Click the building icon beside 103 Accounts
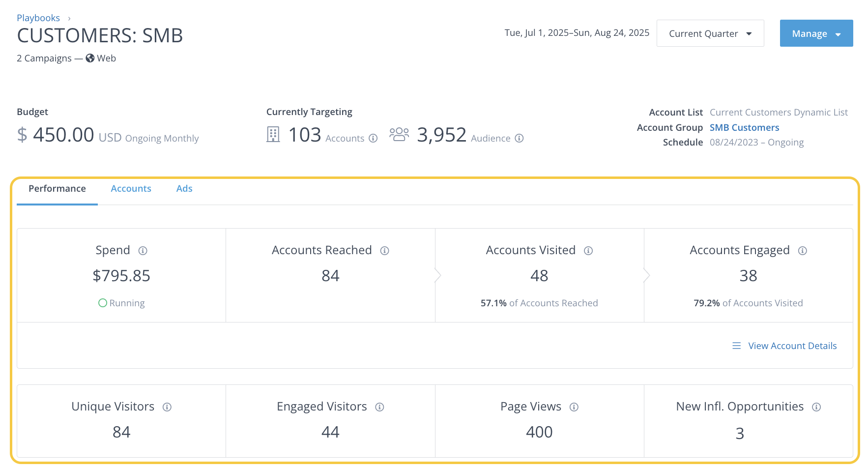 pyautogui.click(x=273, y=134)
